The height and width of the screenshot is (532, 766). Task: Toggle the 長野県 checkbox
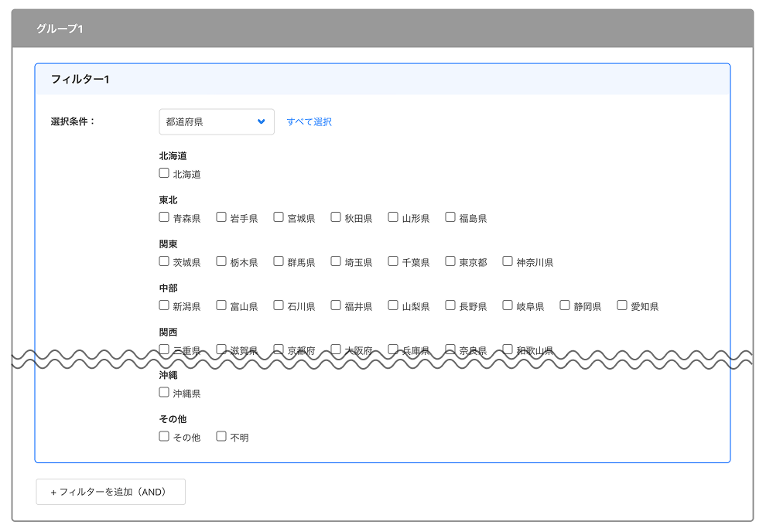(x=450, y=305)
